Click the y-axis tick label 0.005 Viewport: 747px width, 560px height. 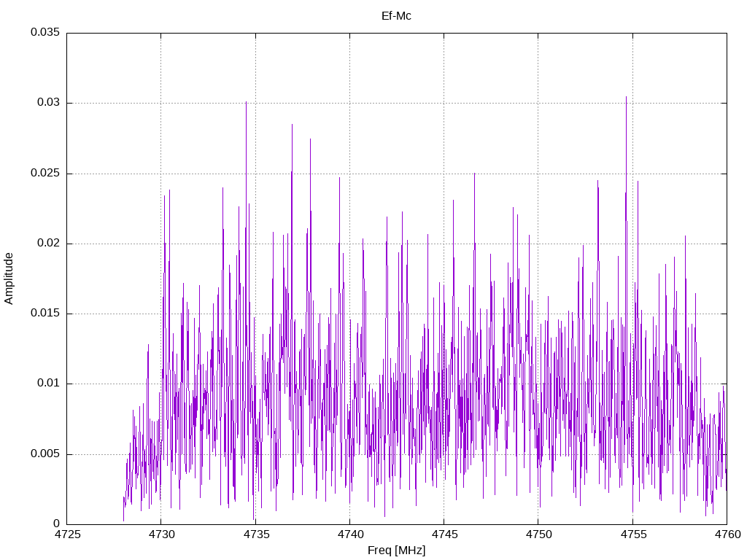click(45, 454)
